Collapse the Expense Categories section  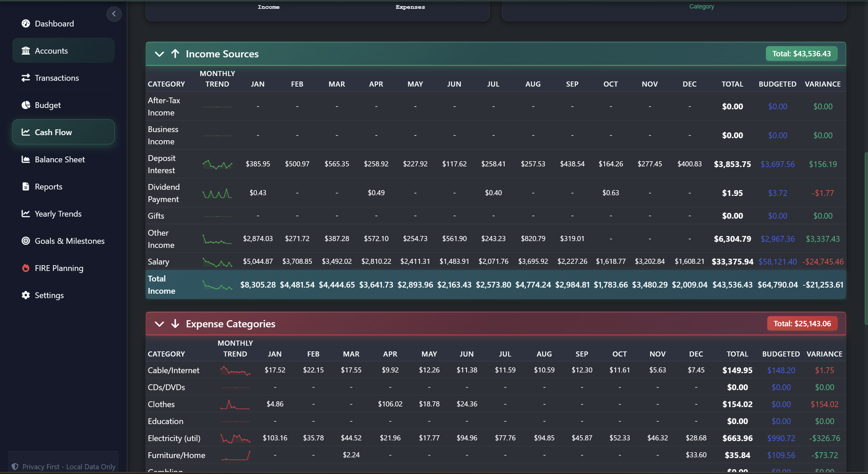coord(159,324)
